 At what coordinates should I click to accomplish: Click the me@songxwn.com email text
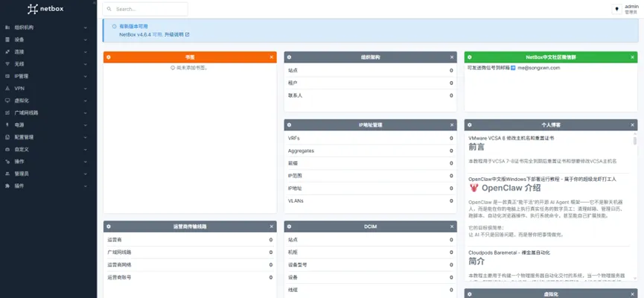[539, 68]
